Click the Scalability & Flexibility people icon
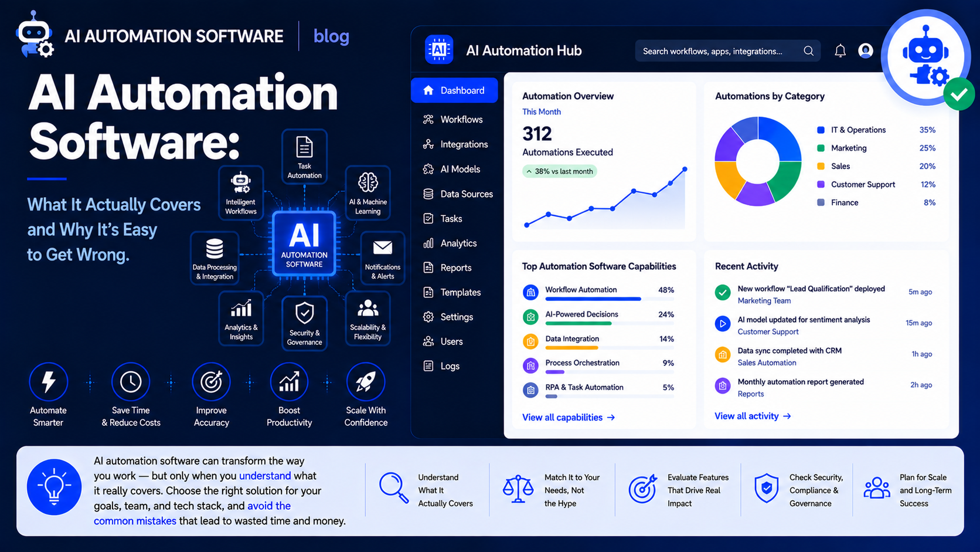980x552 pixels. [367, 308]
